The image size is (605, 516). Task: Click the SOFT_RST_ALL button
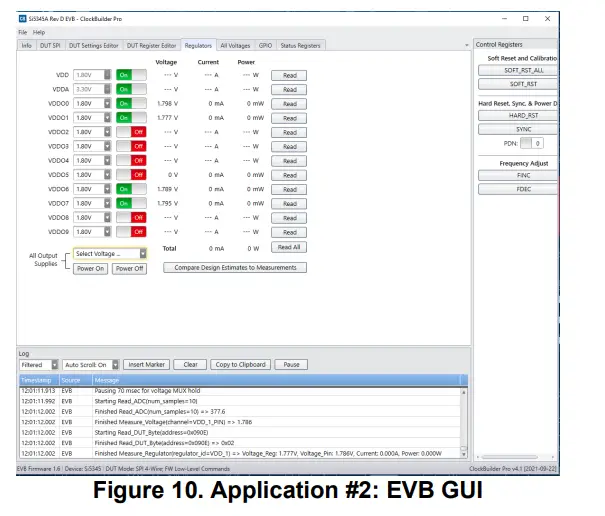click(518, 70)
